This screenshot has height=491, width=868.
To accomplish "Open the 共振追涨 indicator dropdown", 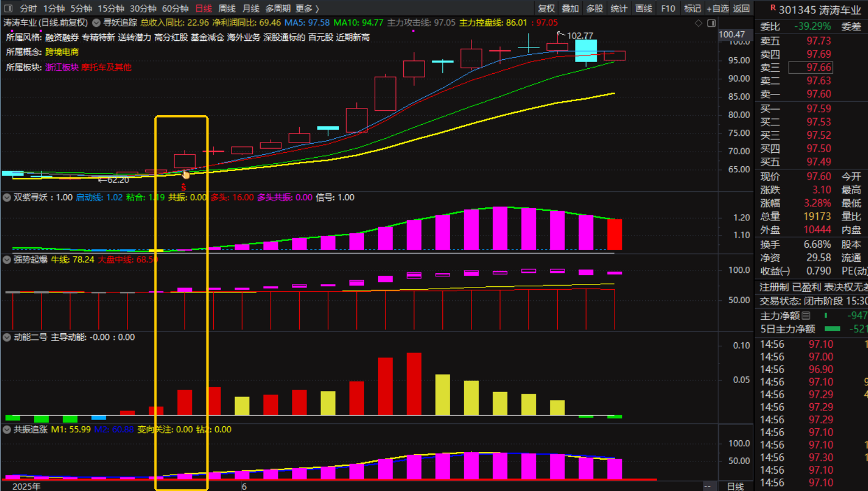I will tap(7, 429).
